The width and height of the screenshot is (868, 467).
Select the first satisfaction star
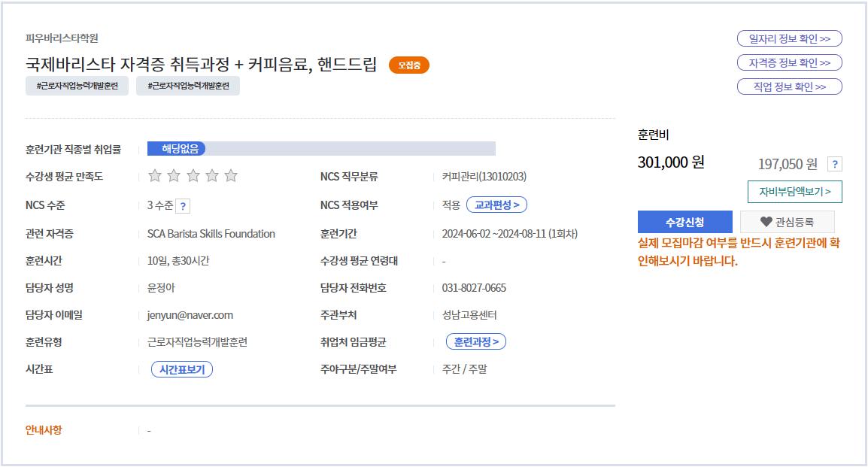[155, 176]
